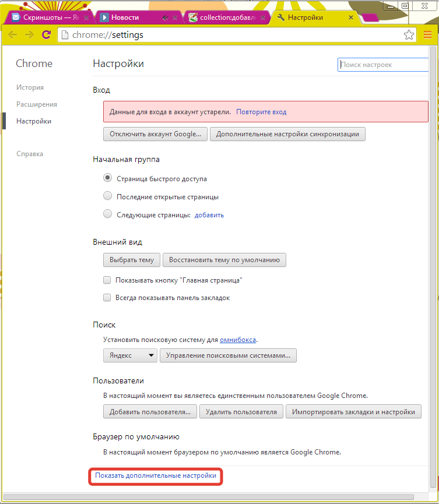Click Отключить аккаунт Google button
Screen dimensions: 439x504
tap(155, 134)
